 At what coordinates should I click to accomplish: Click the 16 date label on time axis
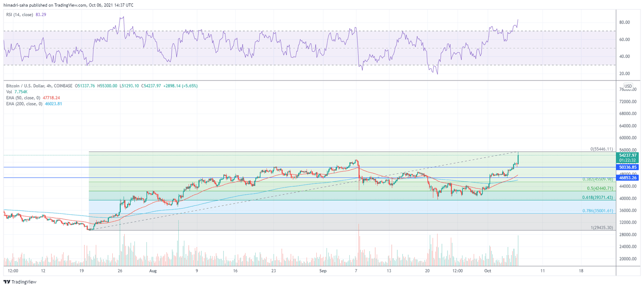pos(235,271)
